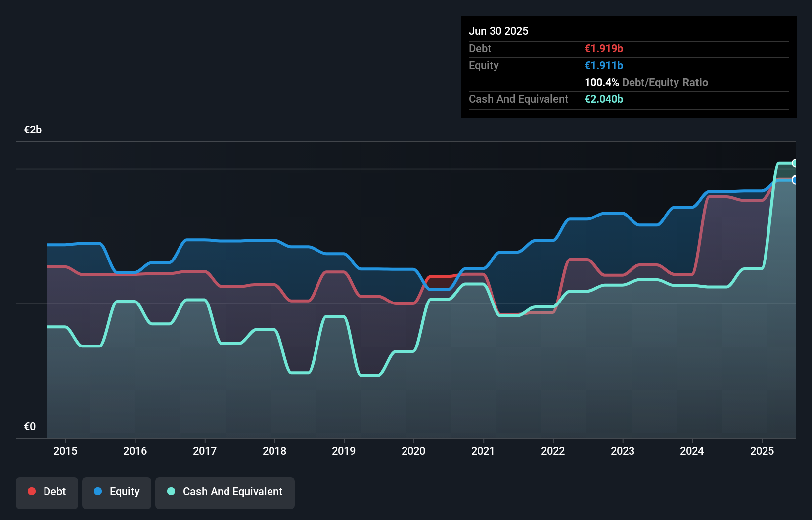Click the red Debt legend dot

(32, 491)
